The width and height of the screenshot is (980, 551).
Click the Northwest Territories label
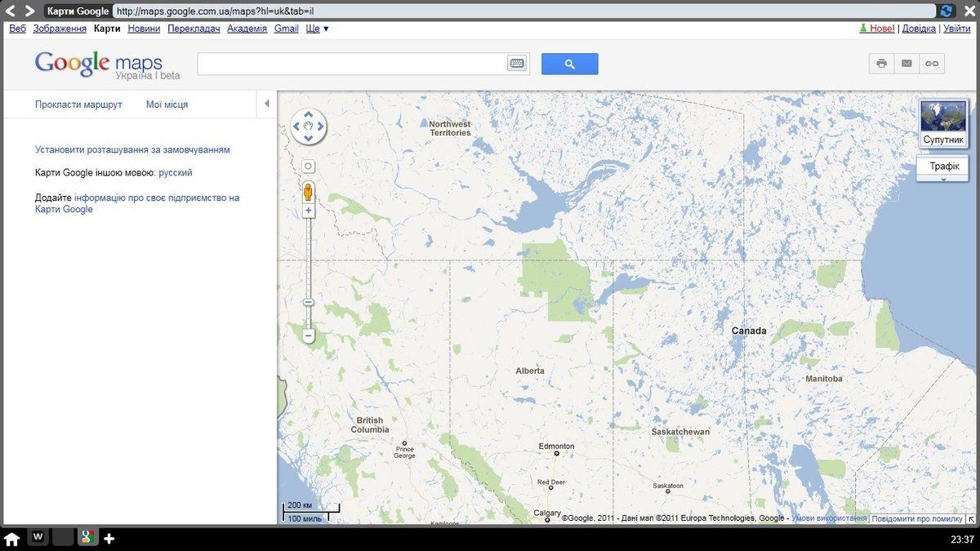[450, 128]
